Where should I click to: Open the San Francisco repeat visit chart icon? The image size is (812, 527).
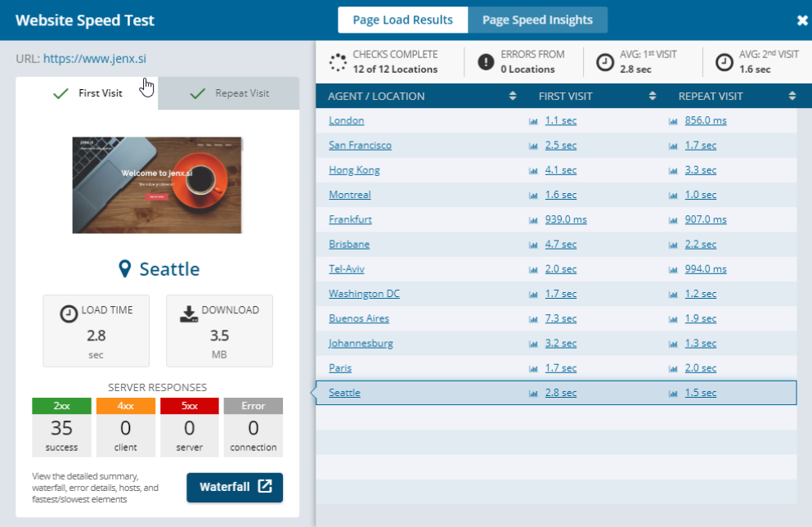(673, 146)
